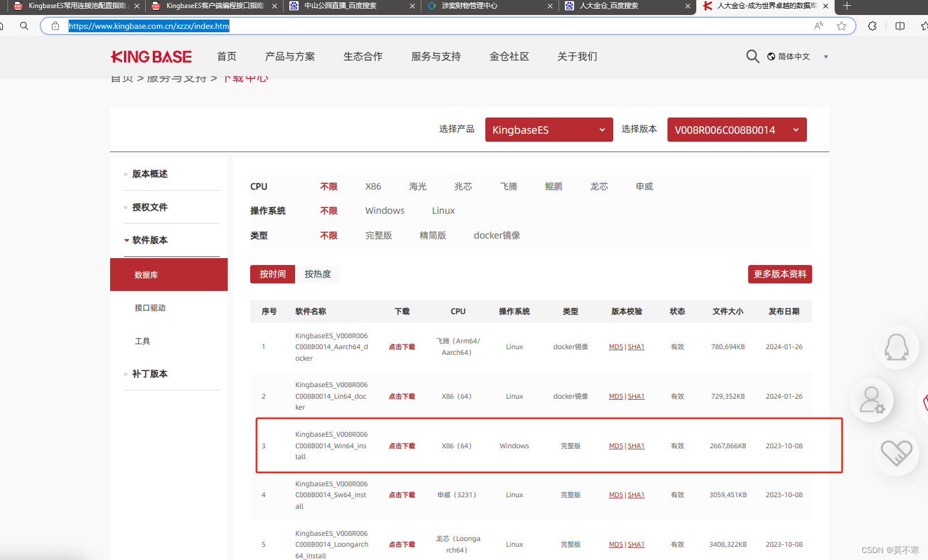
Task: Open the 生态合作 nav menu
Action: tap(363, 56)
